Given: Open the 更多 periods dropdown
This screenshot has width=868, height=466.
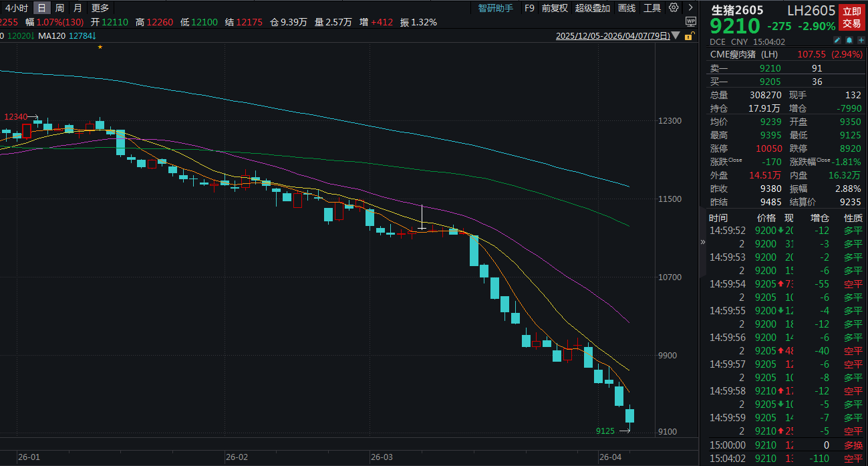Looking at the screenshot, I should pyautogui.click(x=100, y=8).
